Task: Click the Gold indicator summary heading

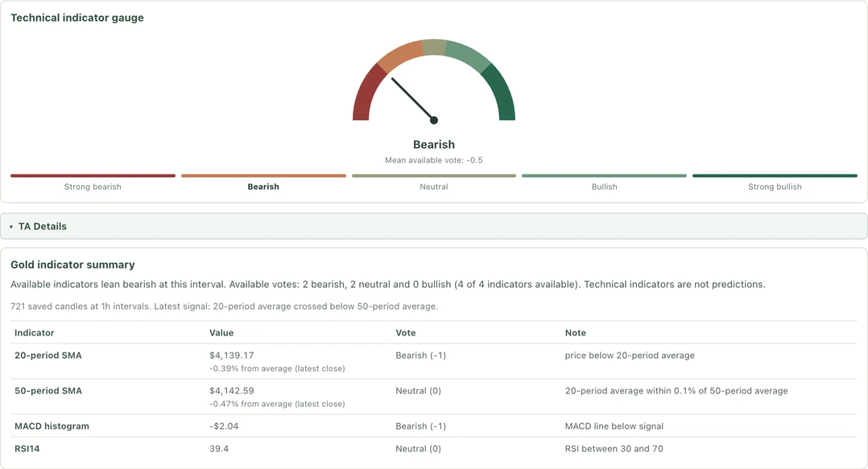Action: pos(72,265)
